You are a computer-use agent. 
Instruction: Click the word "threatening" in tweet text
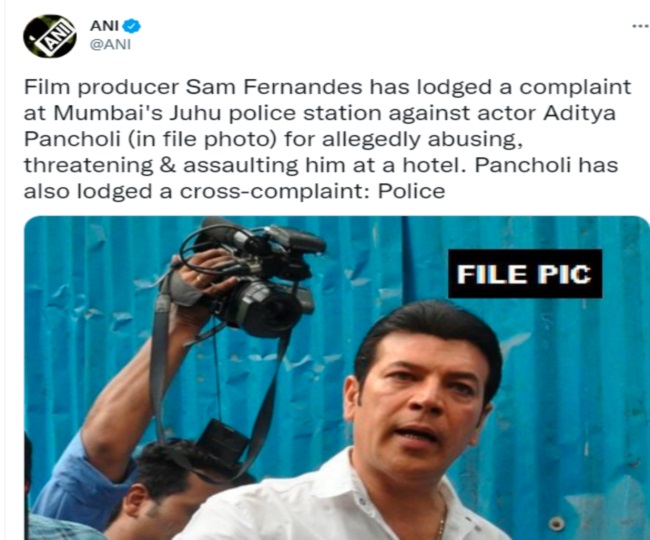[x=88, y=167]
